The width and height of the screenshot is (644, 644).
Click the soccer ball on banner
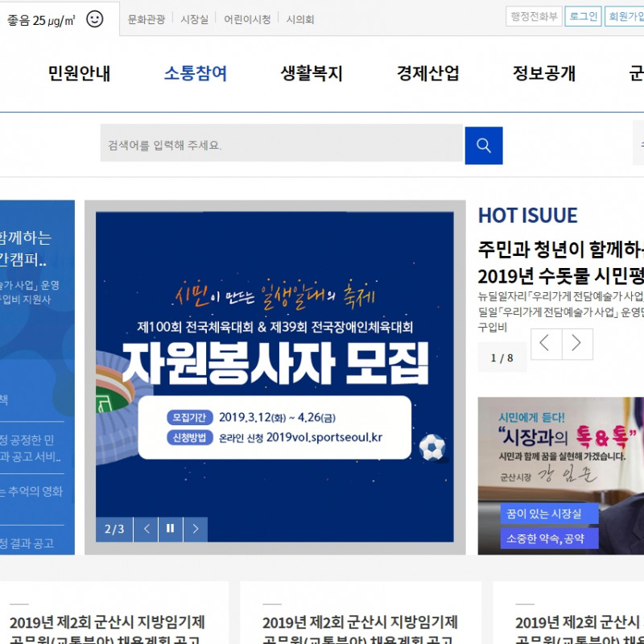point(432,447)
